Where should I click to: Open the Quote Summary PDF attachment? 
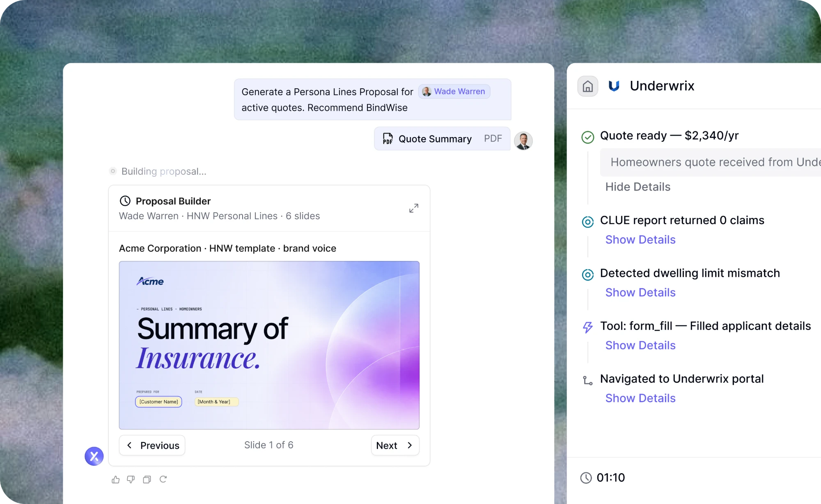tap(442, 139)
